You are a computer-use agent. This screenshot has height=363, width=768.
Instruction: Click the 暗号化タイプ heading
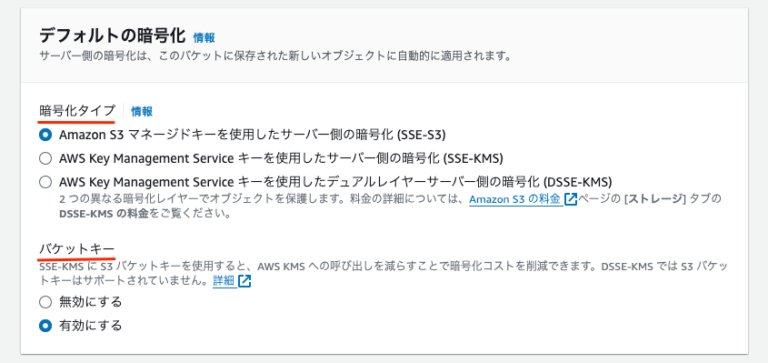pos(77,111)
